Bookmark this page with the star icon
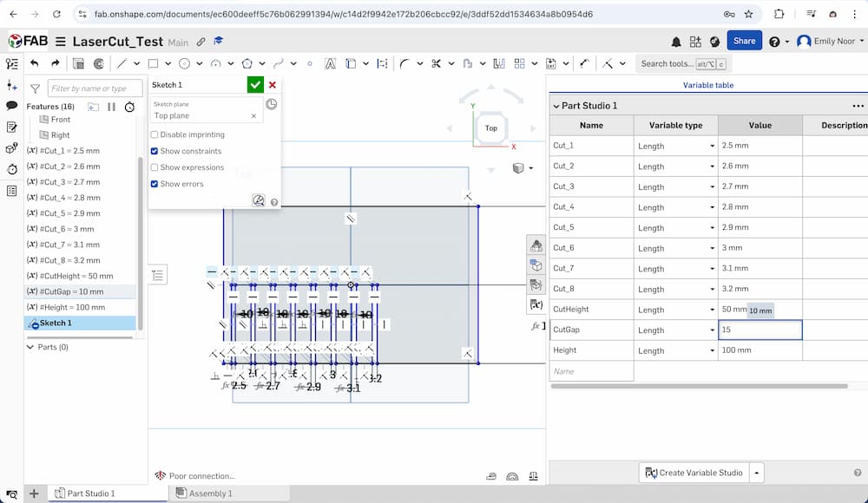 point(748,14)
